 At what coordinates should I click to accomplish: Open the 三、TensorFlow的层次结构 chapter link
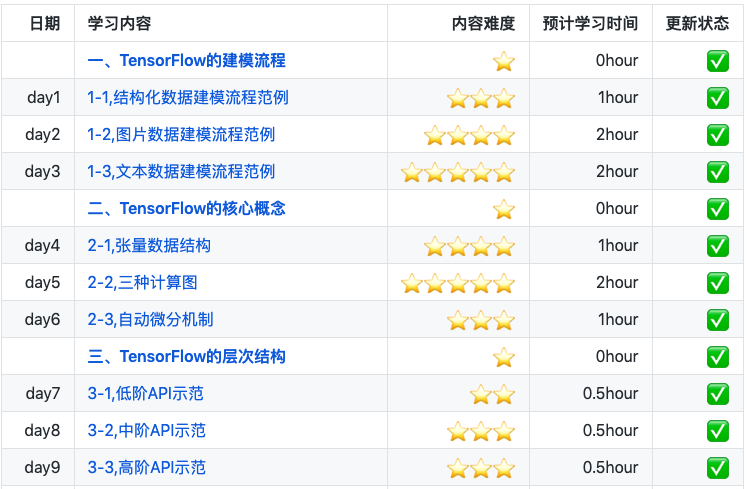point(187,357)
